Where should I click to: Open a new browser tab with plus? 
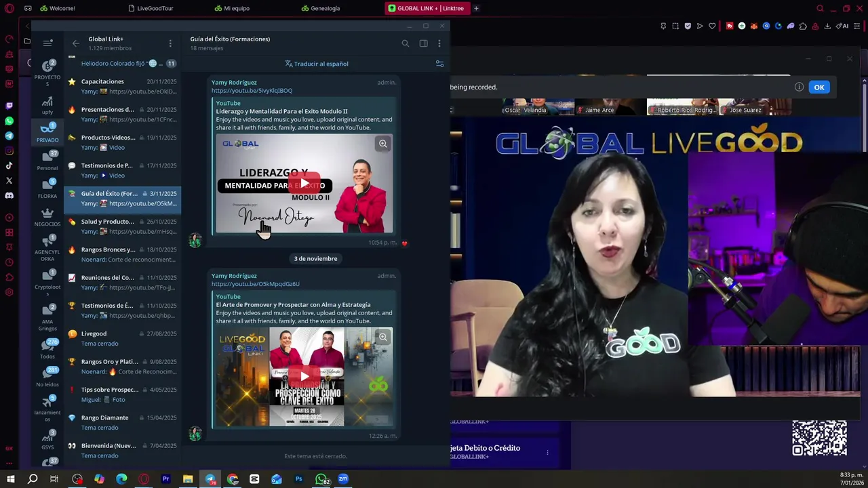point(476,8)
